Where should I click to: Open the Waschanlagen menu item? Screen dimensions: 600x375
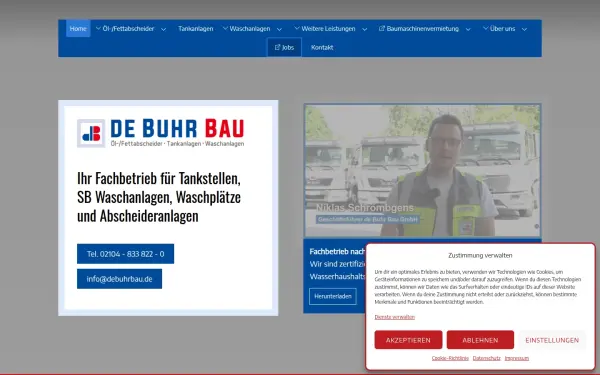[x=249, y=29]
